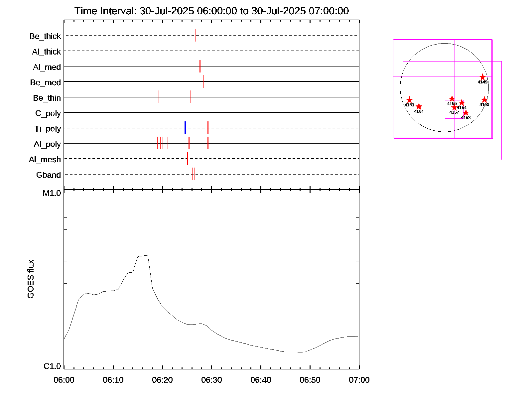This screenshot has height=399, width=532.
Task: Click the Time Interval title text
Action: point(211,11)
